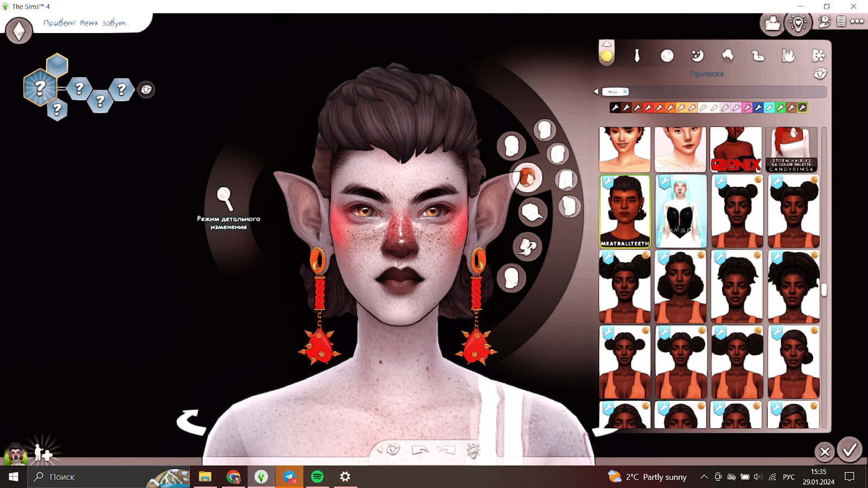Select the top hair length sub-category icon
Screen dimensions: 868x488
544,130
